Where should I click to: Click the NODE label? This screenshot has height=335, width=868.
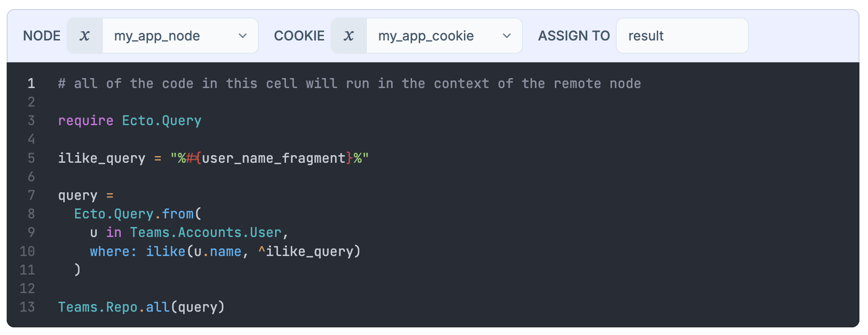pos(42,36)
